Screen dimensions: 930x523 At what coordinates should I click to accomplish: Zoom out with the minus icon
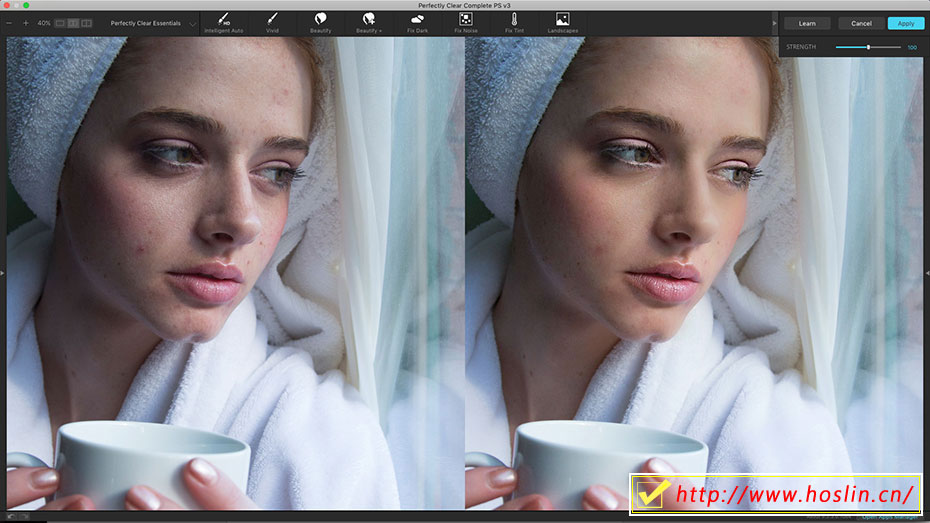coord(9,23)
